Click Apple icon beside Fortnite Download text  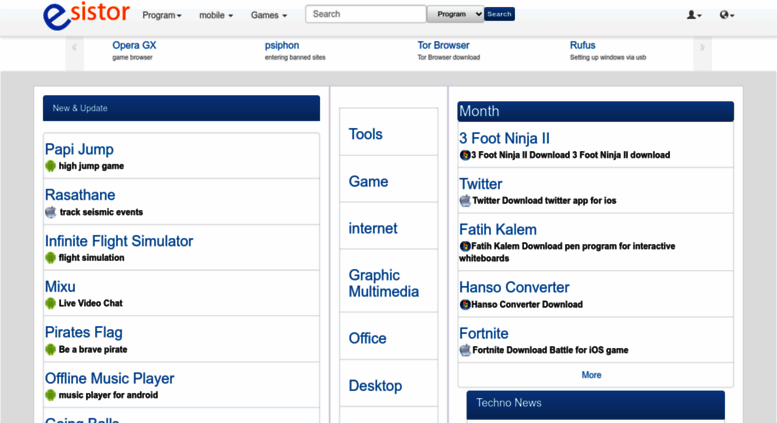[465, 350]
